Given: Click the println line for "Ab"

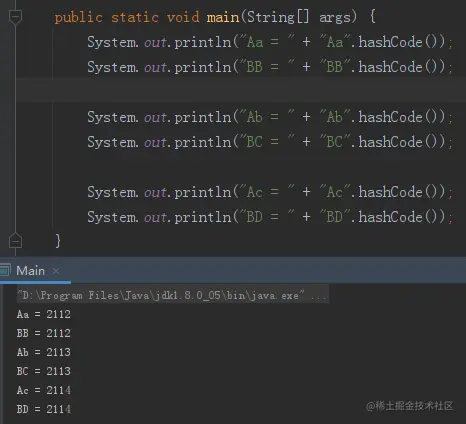Looking at the screenshot, I should point(270,117).
